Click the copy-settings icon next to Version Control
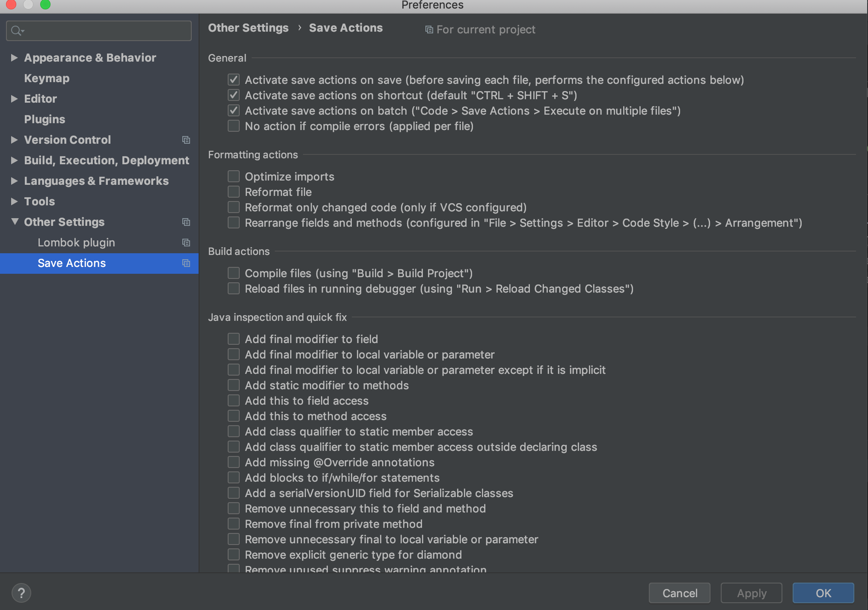The image size is (868, 610). pyautogui.click(x=186, y=140)
